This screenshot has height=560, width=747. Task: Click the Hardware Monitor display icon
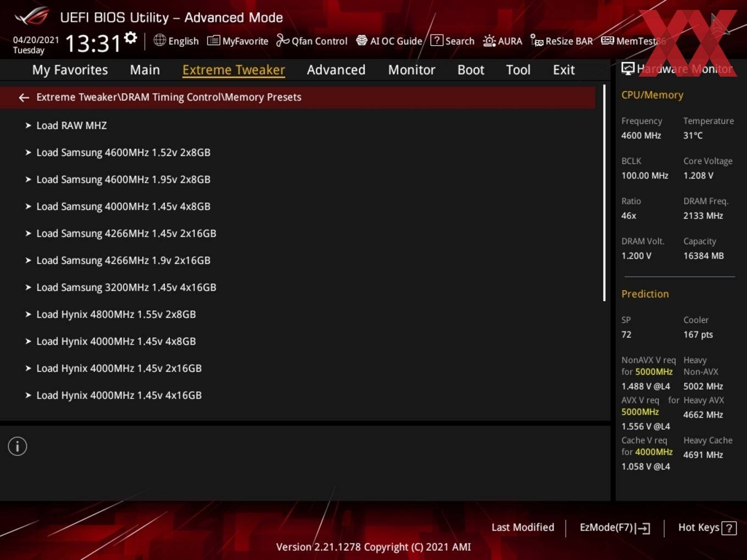628,69
